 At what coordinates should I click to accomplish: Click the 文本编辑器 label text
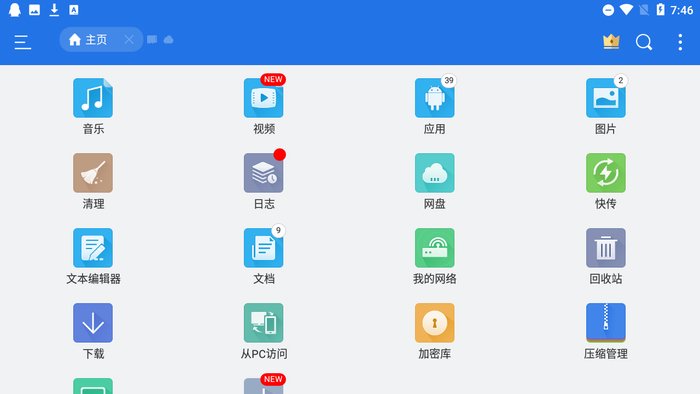pos(93,279)
